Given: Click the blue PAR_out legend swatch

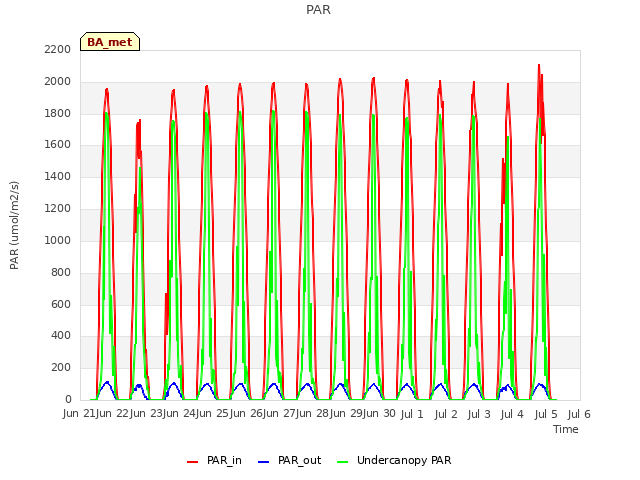Looking at the screenshot, I should [x=264, y=462].
